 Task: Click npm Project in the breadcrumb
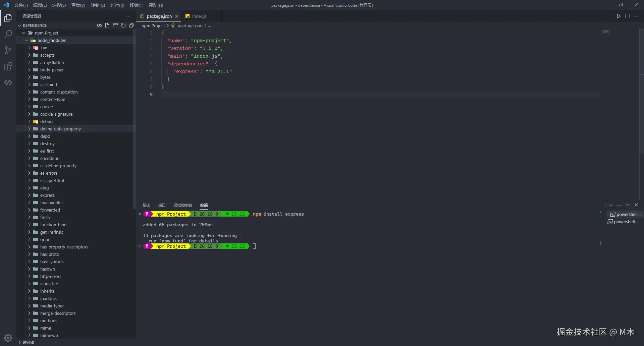pos(153,25)
